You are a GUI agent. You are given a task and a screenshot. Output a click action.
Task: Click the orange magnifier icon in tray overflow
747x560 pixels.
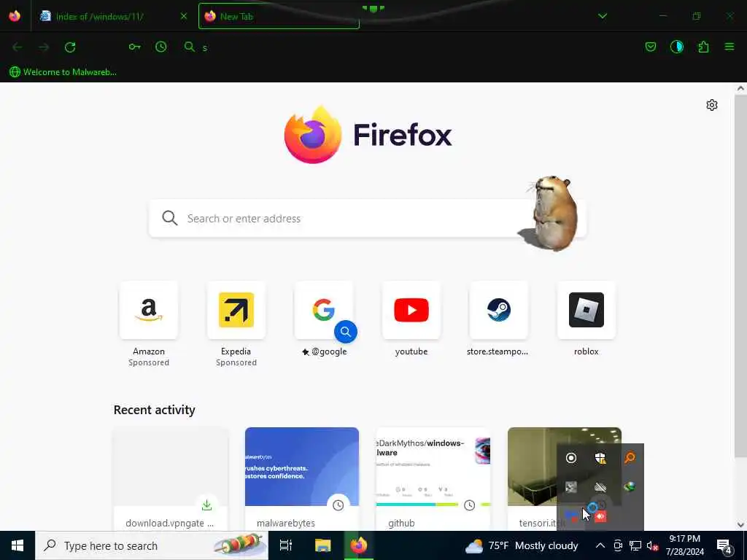coord(630,458)
